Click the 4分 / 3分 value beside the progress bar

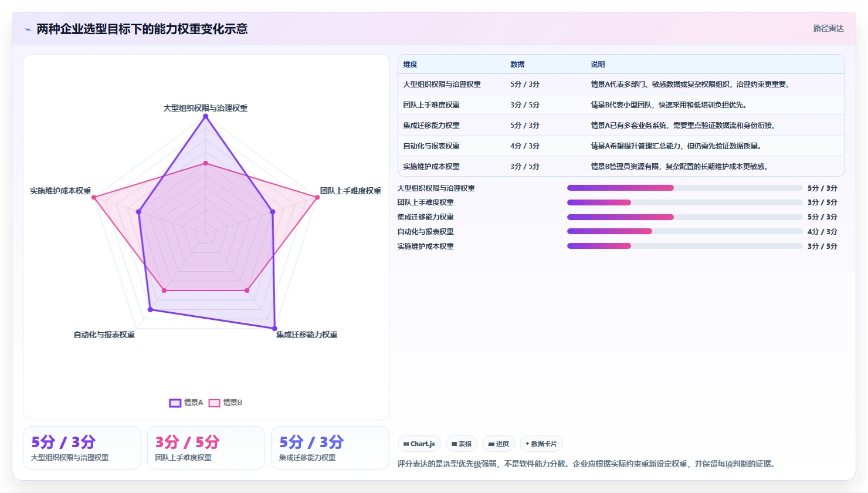click(822, 232)
